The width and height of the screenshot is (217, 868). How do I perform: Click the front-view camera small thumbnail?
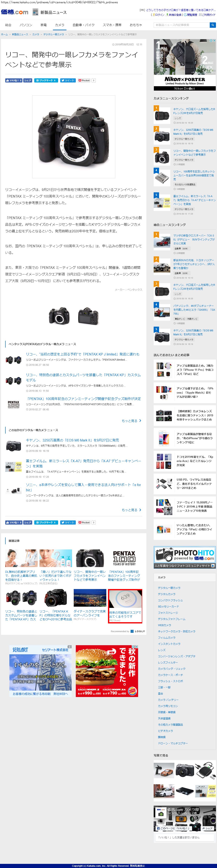coord(59,315)
